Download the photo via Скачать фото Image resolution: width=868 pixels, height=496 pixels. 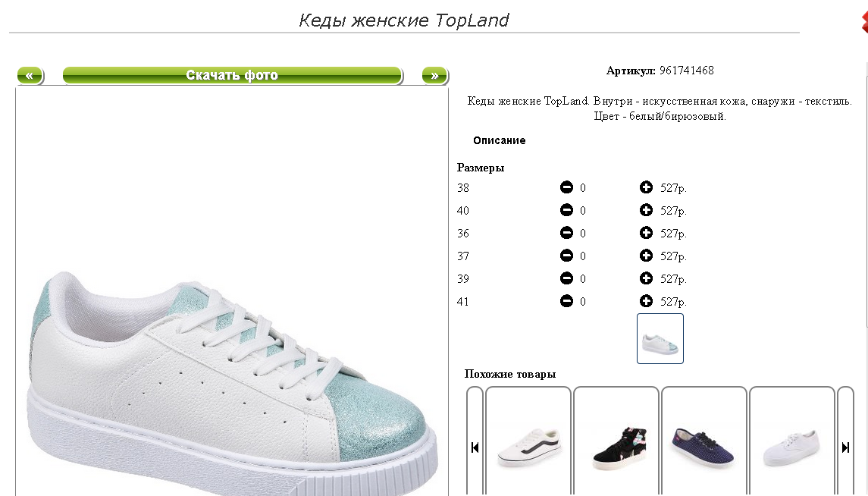[233, 75]
